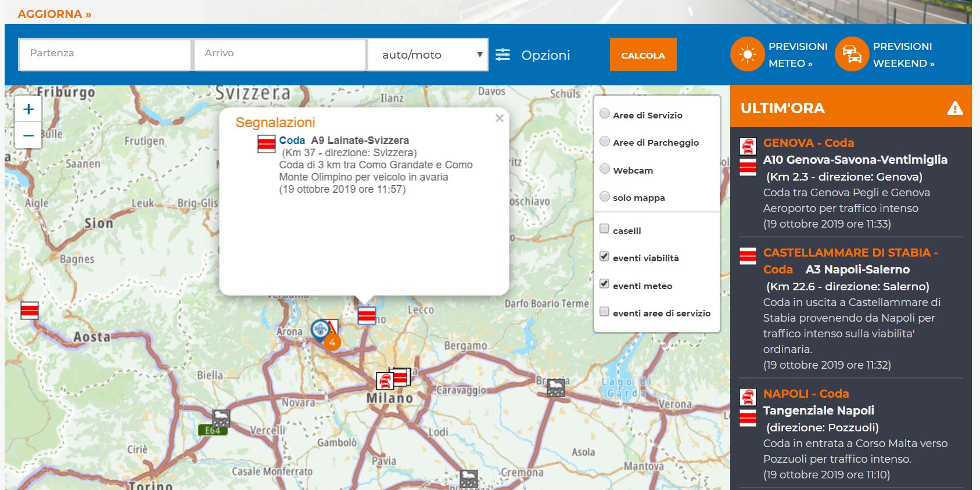This screenshot has width=980, height=490.
Task: Open Previsioni Meteo » link
Action: 798,55
